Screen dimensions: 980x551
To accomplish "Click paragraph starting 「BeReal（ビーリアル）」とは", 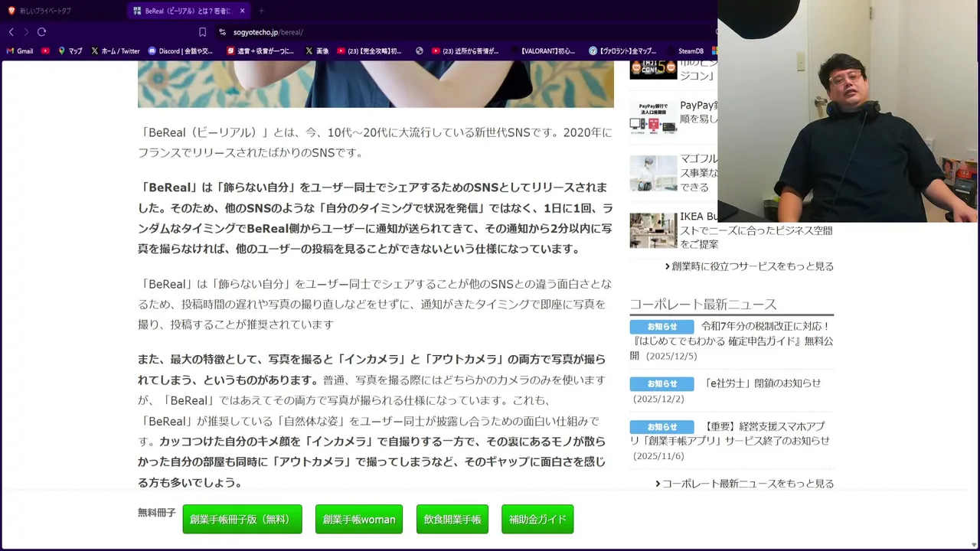I will click(375, 142).
